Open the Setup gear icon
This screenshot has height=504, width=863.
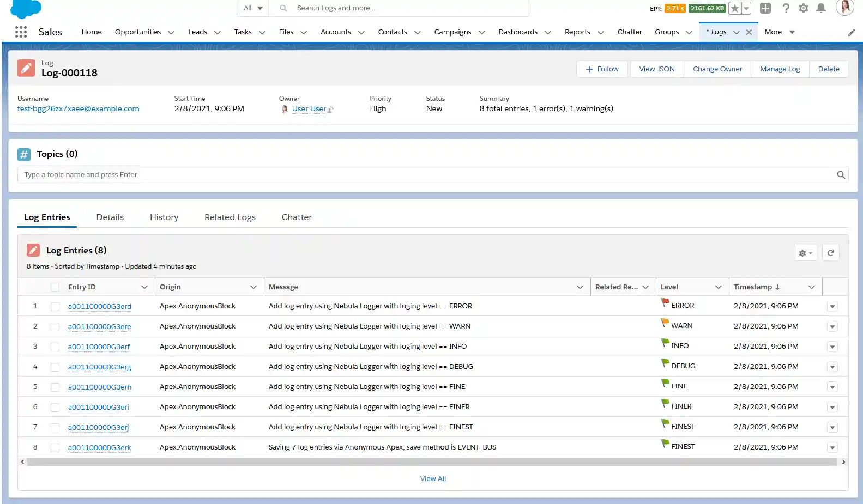[803, 8]
